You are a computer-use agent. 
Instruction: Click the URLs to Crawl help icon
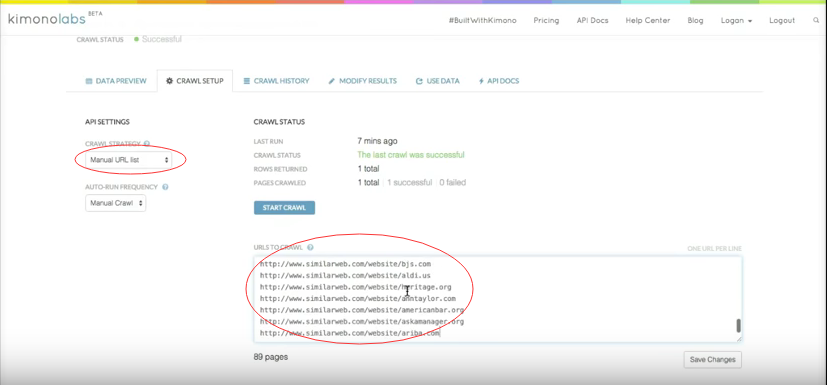pyautogui.click(x=310, y=247)
